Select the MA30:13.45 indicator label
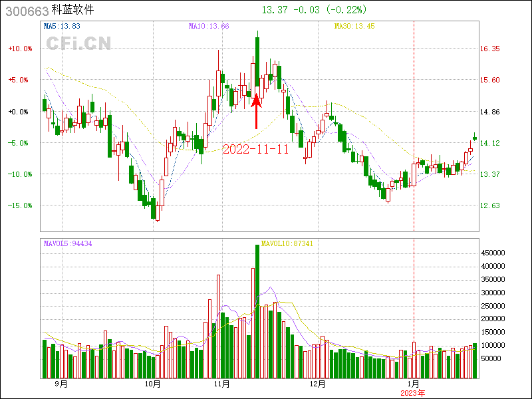Viewport: 532px width, 399px height. click(x=354, y=26)
